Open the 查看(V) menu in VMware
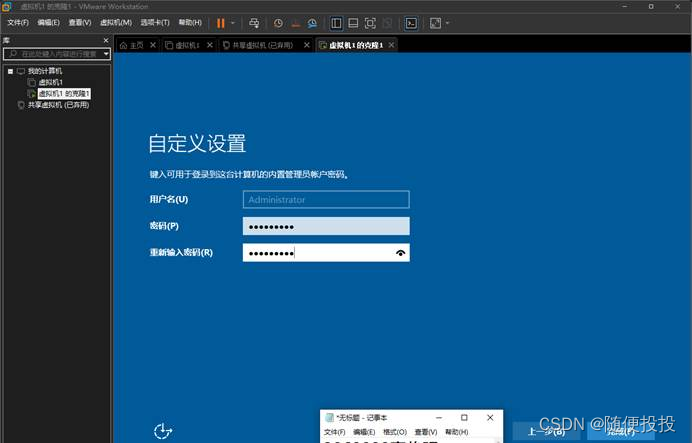The image size is (692, 443). coord(79,23)
